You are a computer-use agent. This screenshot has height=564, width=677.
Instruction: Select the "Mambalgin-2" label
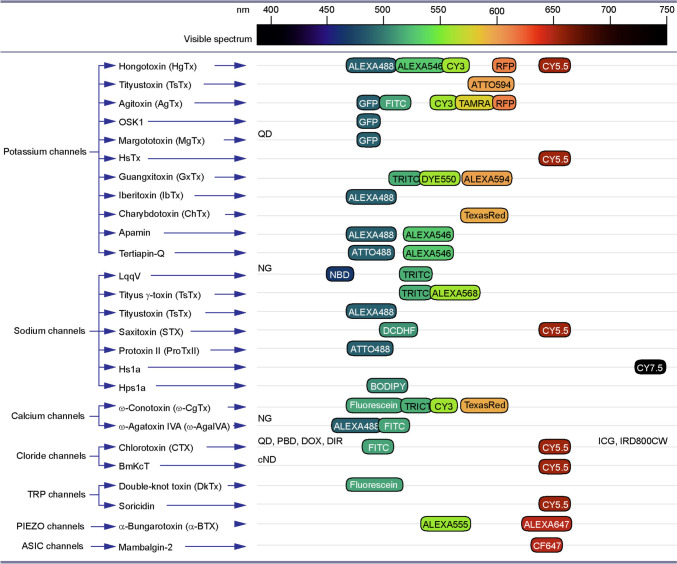[145, 547]
